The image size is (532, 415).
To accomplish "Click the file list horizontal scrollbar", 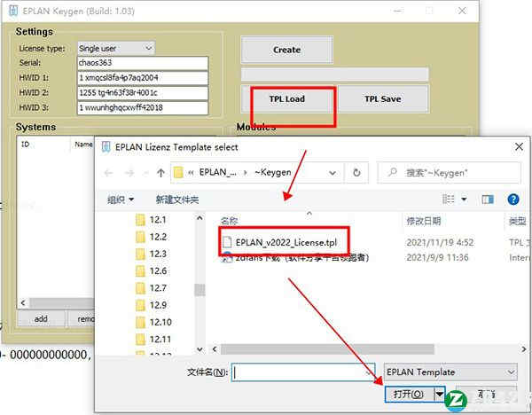I will (327, 348).
